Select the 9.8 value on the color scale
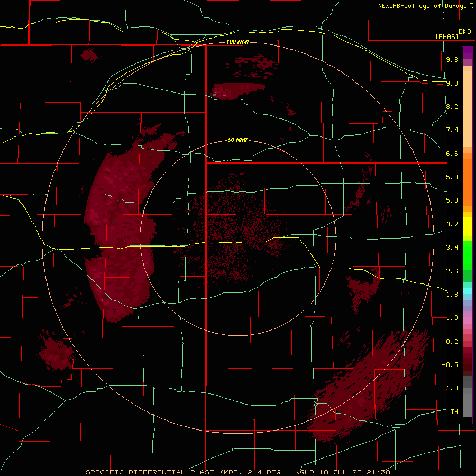This screenshot has height=476, width=476. click(x=452, y=59)
